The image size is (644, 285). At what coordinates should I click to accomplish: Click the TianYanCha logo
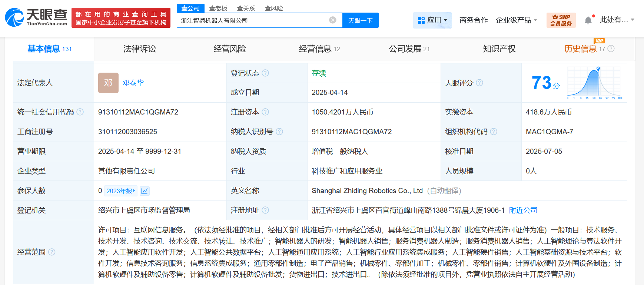pos(36,17)
